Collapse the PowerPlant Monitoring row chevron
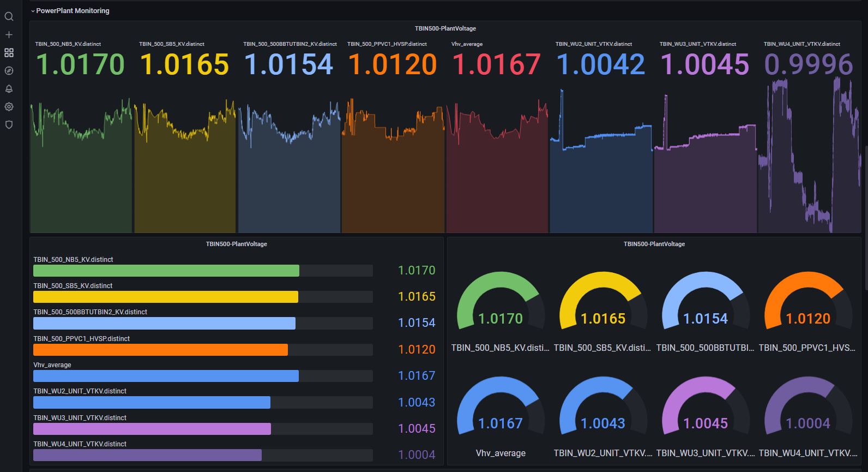Screen dimensions: 868x472 tap(33, 11)
